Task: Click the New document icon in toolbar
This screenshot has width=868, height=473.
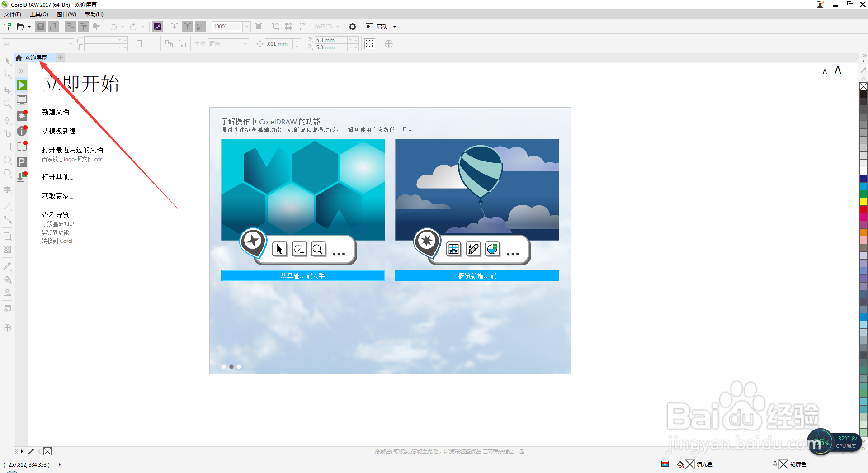Action: coord(7,27)
